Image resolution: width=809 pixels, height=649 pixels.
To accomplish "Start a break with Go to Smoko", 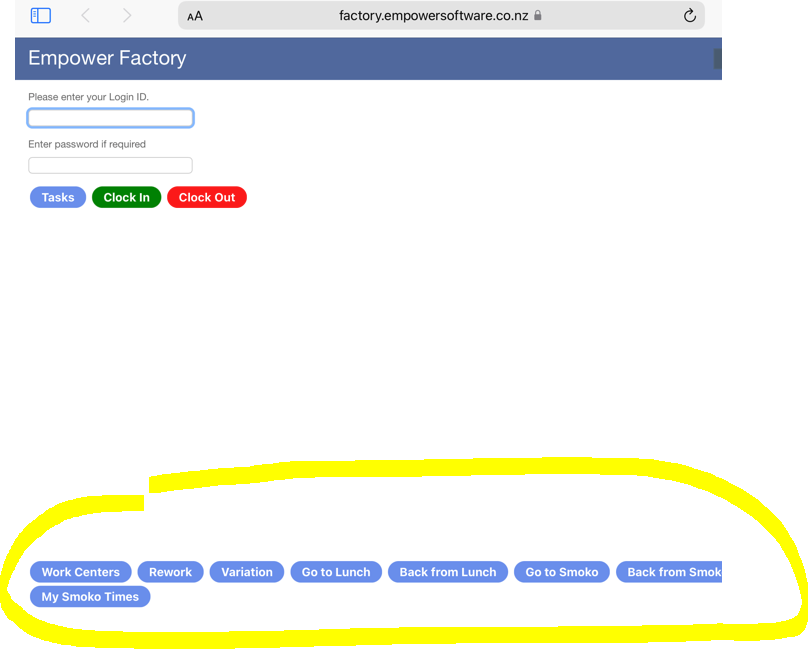I will pyautogui.click(x=562, y=572).
